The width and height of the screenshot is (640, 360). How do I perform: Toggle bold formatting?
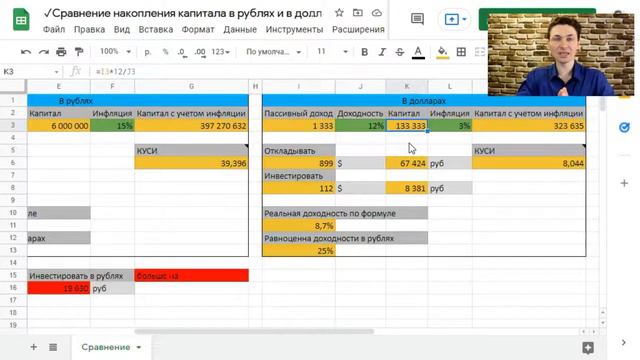click(364, 52)
